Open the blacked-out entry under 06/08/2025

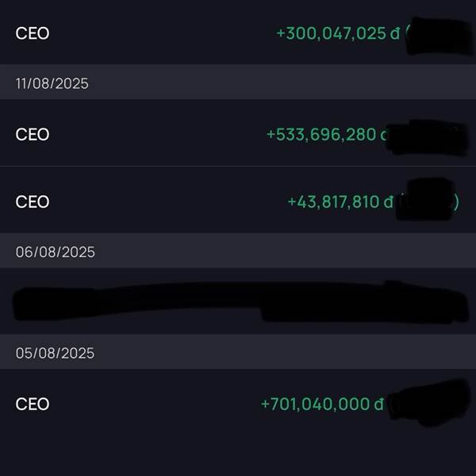pos(238,301)
